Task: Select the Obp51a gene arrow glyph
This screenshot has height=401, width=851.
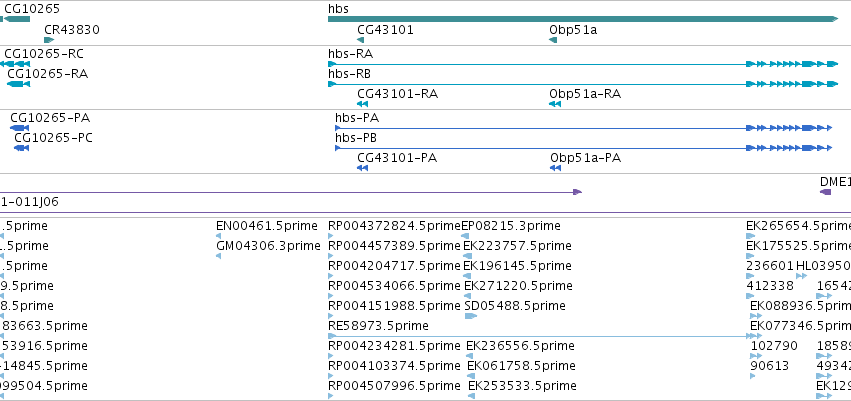Action: 553,40
